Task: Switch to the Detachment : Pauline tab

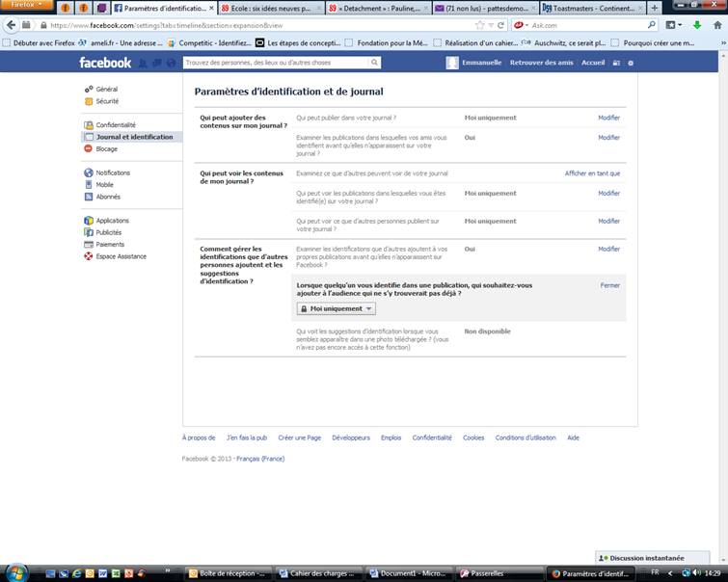Action: pos(379,8)
